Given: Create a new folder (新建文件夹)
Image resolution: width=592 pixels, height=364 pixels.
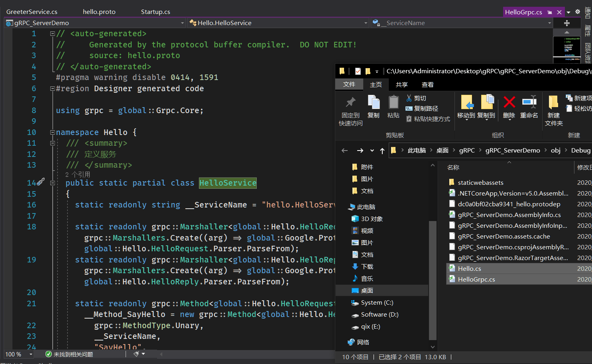Looking at the screenshot, I should point(553,103).
